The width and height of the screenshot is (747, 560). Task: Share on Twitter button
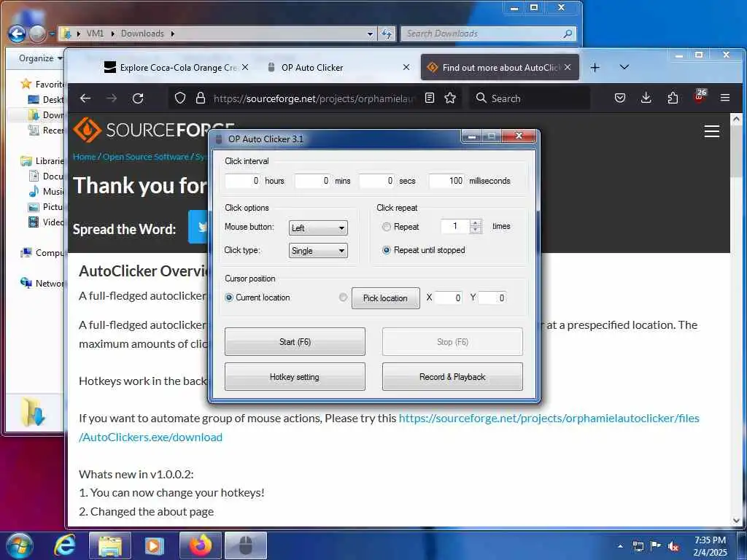(x=198, y=227)
